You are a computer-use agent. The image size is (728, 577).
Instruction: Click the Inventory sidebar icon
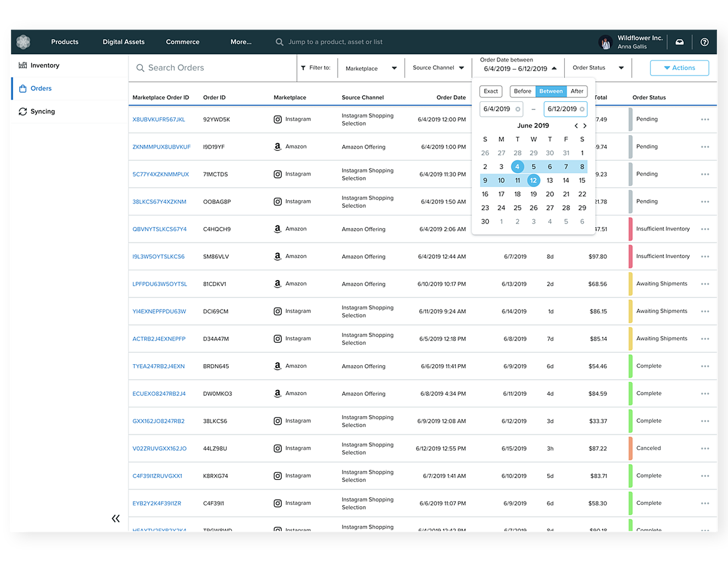(22, 65)
